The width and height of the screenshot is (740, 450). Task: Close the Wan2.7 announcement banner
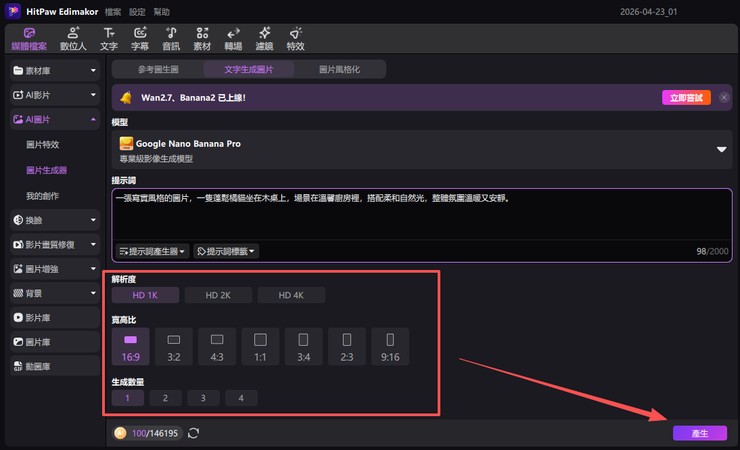(x=724, y=98)
